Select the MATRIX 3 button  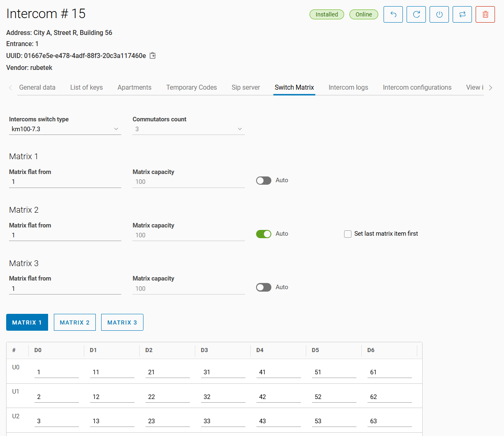122,322
